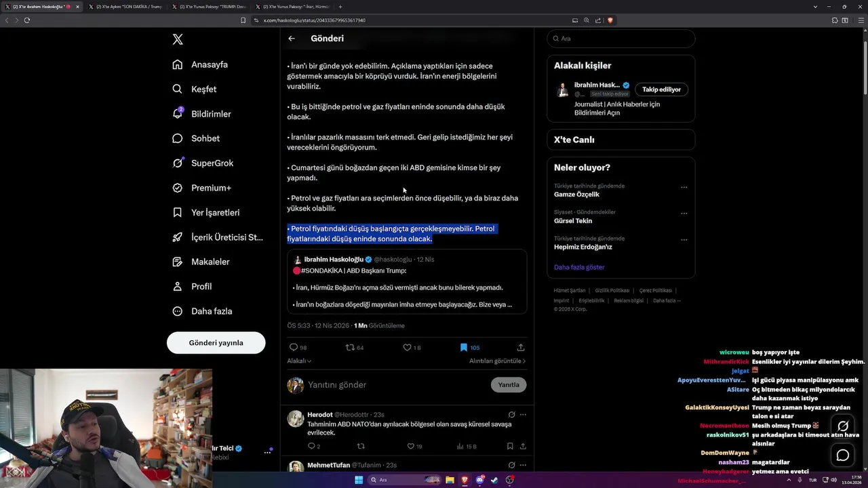Select the İbrahim Haskoloğlu browser tab
The height and width of the screenshot is (488, 868).
(x=41, y=7)
